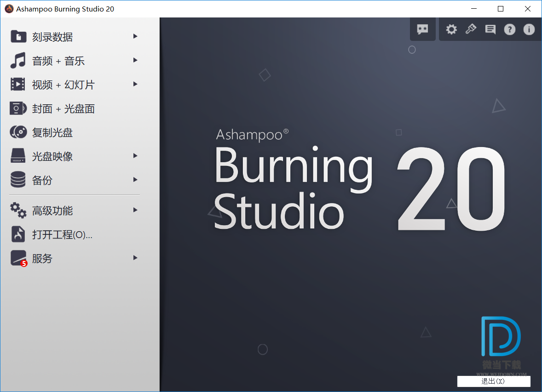Click the gears icon for 高级功能

click(18, 210)
